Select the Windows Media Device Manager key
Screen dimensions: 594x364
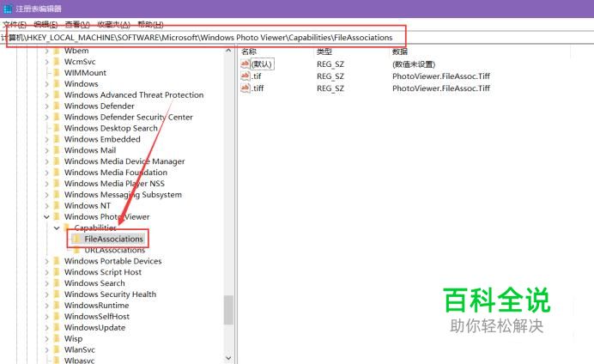click(124, 161)
